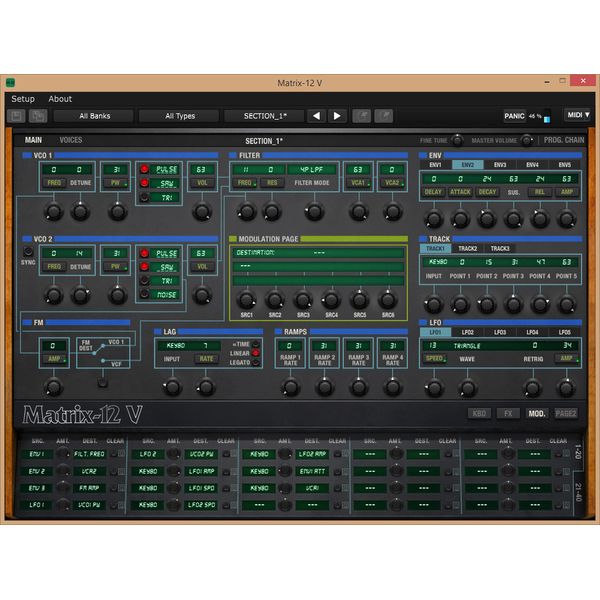Select the ENV3 tab
The height and width of the screenshot is (600, 600).
coord(500,165)
